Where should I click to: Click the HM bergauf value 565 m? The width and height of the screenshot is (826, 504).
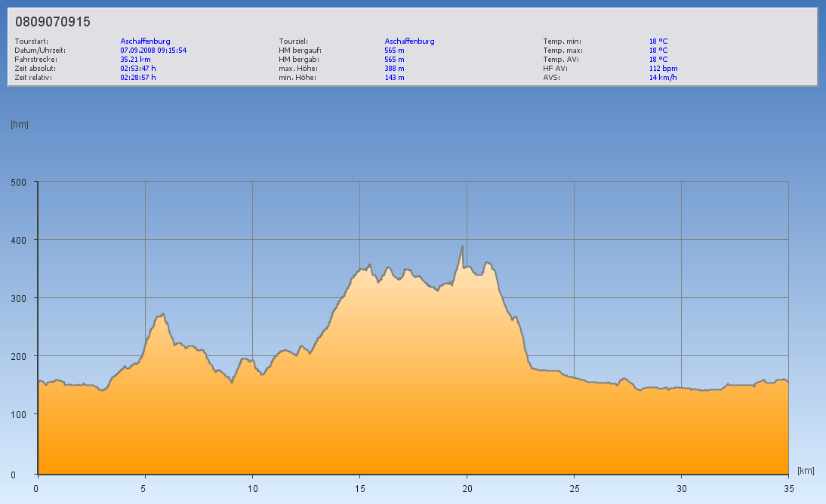pos(394,50)
